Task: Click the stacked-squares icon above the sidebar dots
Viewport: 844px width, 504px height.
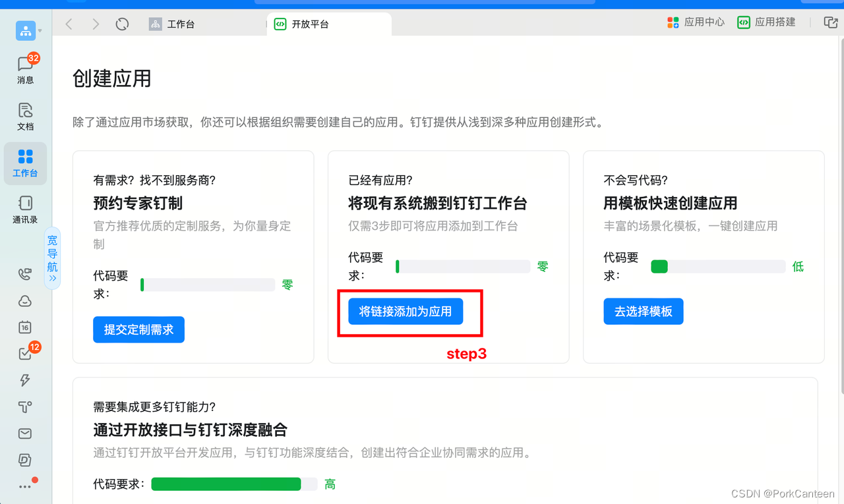Action: coord(25,459)
